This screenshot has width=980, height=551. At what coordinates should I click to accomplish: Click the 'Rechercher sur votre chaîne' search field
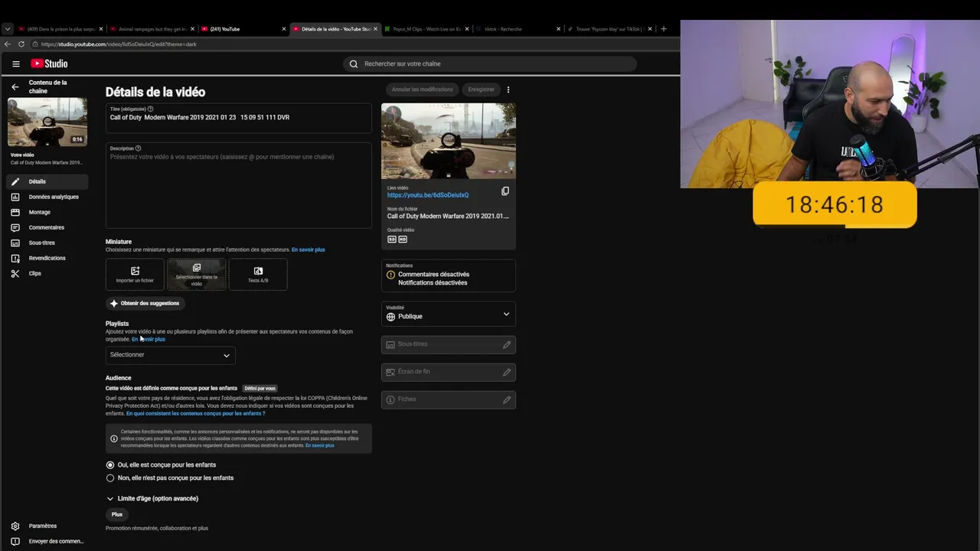click(490, 64)
